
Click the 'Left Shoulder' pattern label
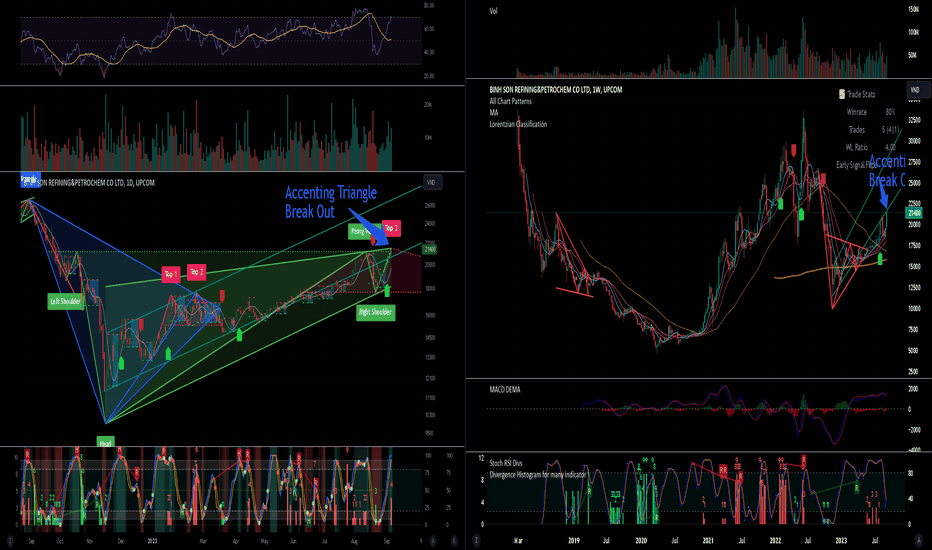click(65, 301)
